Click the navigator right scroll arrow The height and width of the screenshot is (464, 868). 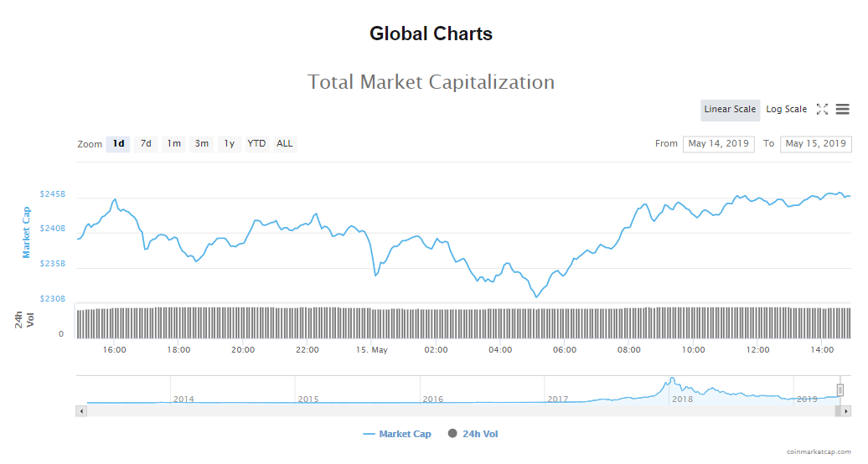pyautogui.click(x=847, y=411)
